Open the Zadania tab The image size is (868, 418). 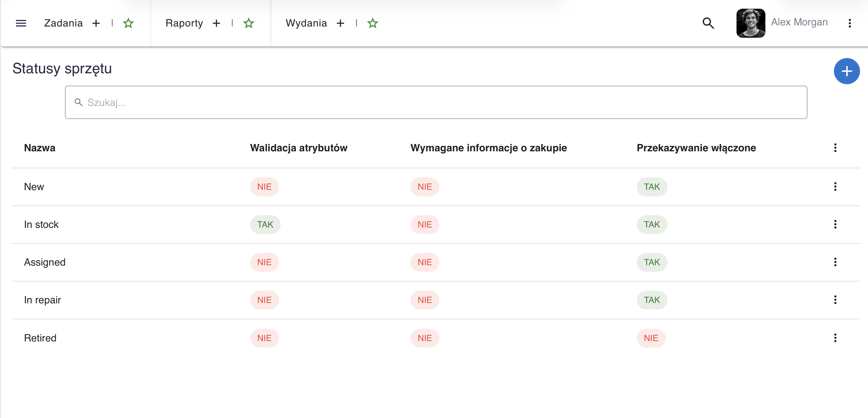63,23
